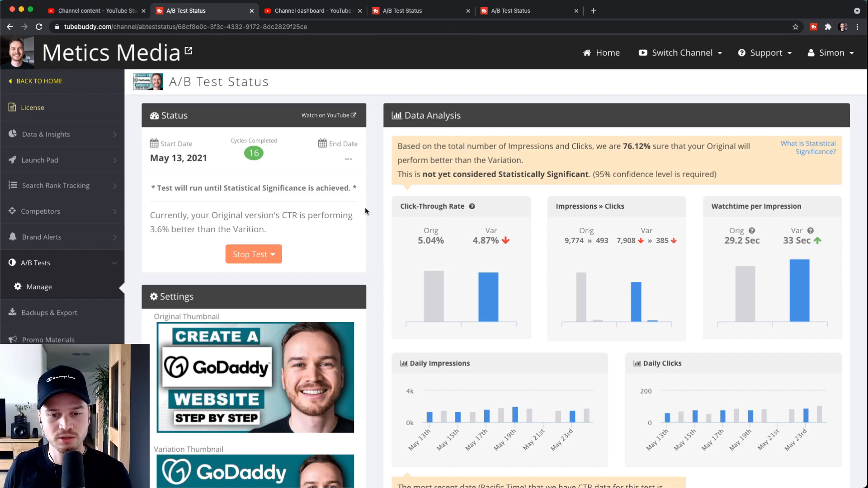868x488 pixels.
Task: Click the blue Var bar in Watchtime per Impression chart
Action: click(x=799, y=291)
